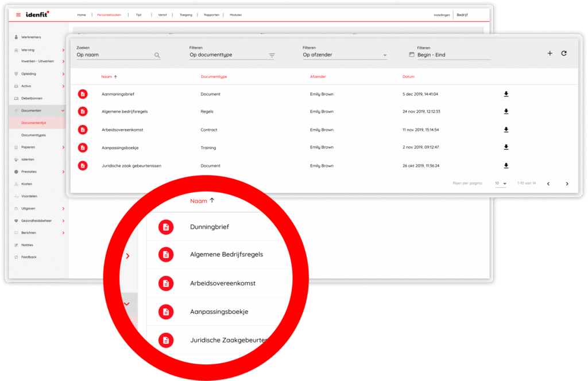
Task: Download the Juridische zaak gebeurtenissen document
Action: (506, 166)
